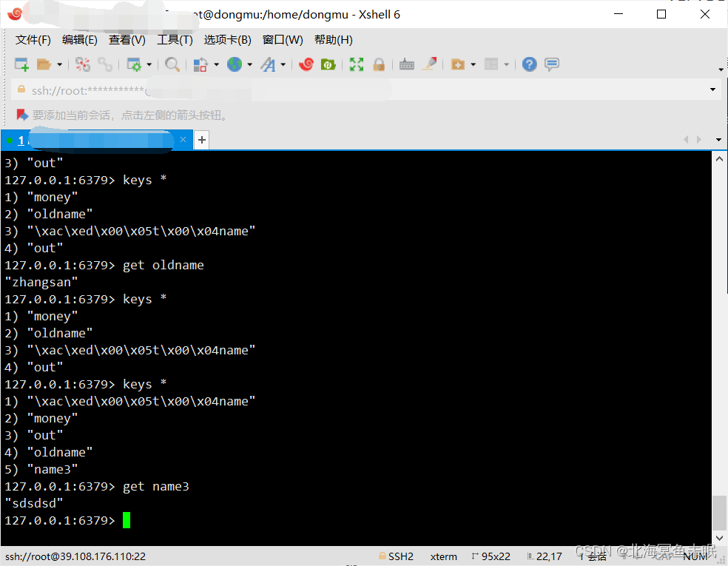The width and height of the screenshot is (728, 566).
Task: Click the Font icon
Action: click(268, 64)
